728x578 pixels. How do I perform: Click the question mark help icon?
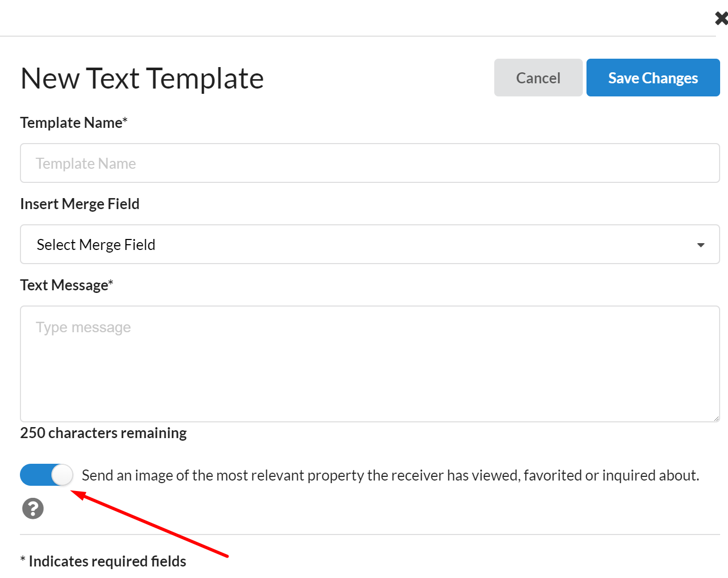tap(33, 508)
